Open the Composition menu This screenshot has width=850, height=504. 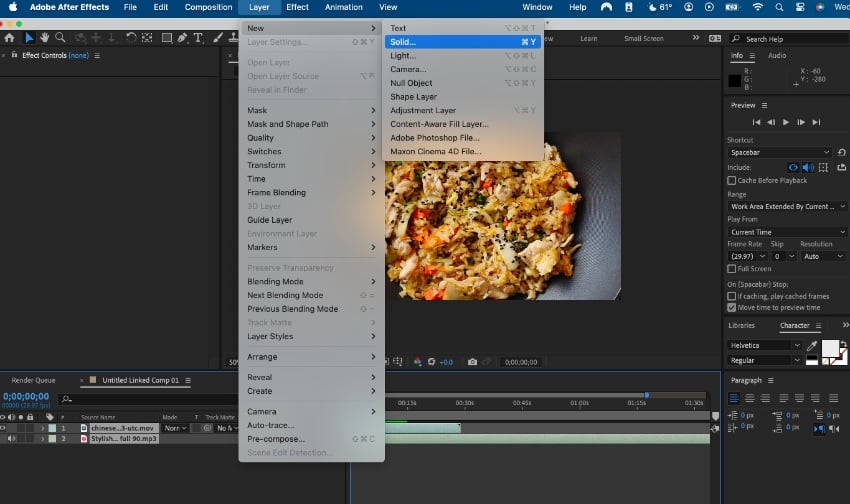(x=208, y=7)
